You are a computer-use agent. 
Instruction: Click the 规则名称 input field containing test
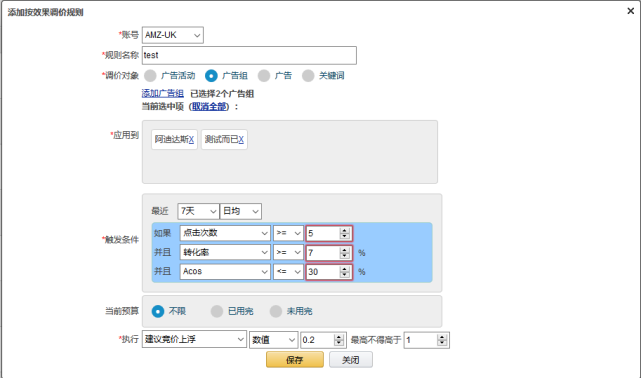(x=249, y=55)
